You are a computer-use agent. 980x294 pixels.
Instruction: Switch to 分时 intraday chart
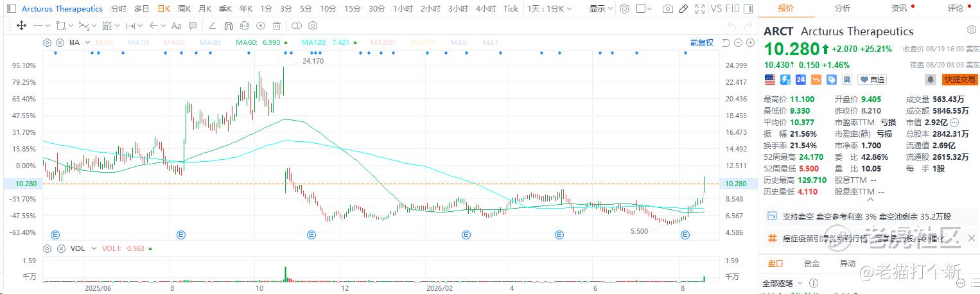[118, 9]
